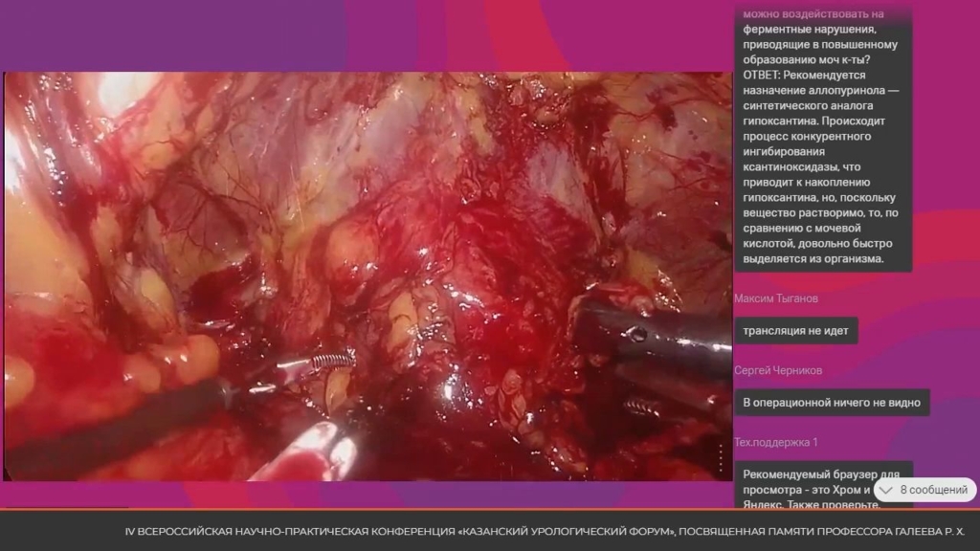The width and height of the screenshot is (980, 551).
Task: Open Максим Тыганов's chat username
Action: [776, 298]
